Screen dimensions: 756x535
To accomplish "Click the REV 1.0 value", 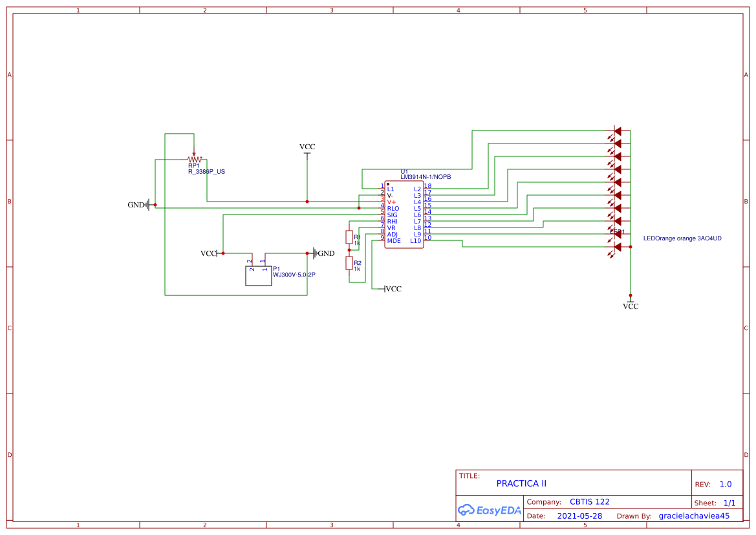I will tap(724, 484).
